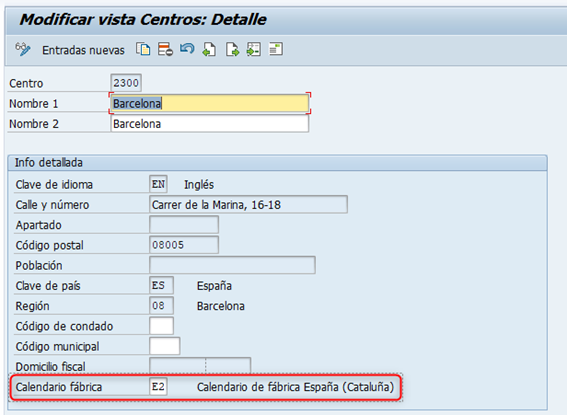This screenshot has height=415, width=567.
Task: Click the empty Población field
Action: (232, 265)
